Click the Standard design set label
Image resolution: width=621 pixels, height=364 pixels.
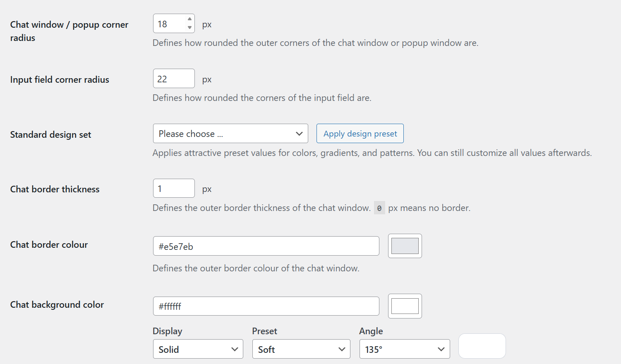point(50,134)
